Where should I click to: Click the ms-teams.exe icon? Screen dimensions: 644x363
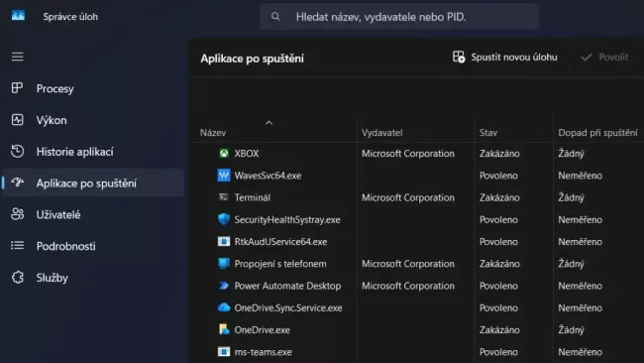click(224, 351)
